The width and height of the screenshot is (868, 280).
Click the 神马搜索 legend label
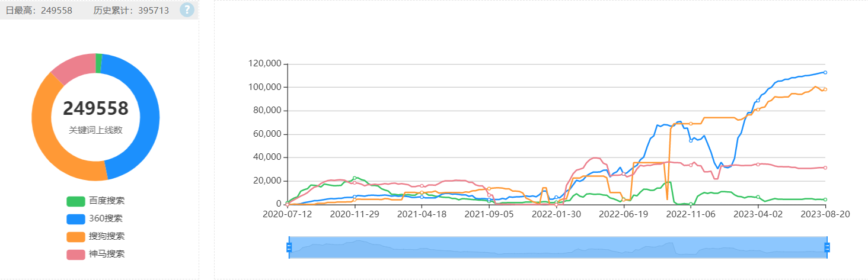pyautogui.click(x=107, y=255)
